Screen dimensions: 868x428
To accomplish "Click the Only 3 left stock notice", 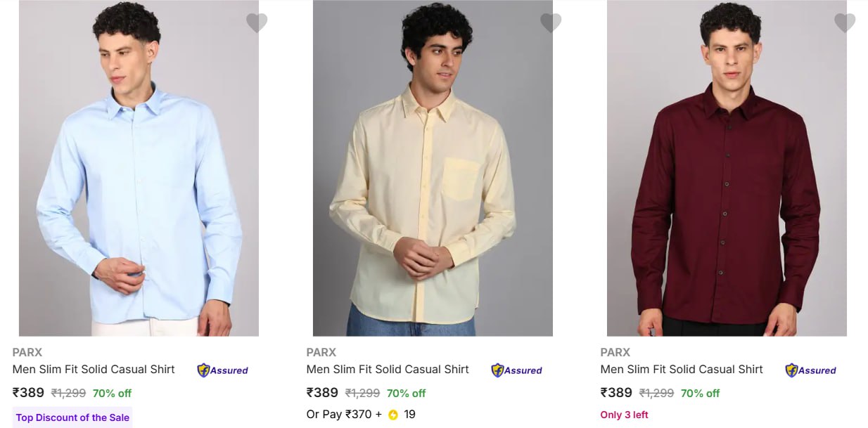I will tap(624, 415).
